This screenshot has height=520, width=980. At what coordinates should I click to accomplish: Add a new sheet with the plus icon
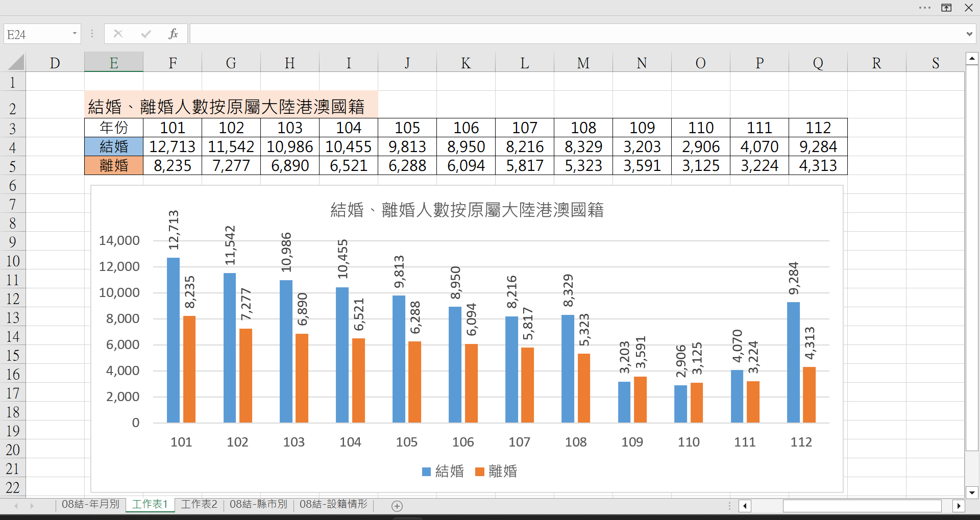pos(397,506)
